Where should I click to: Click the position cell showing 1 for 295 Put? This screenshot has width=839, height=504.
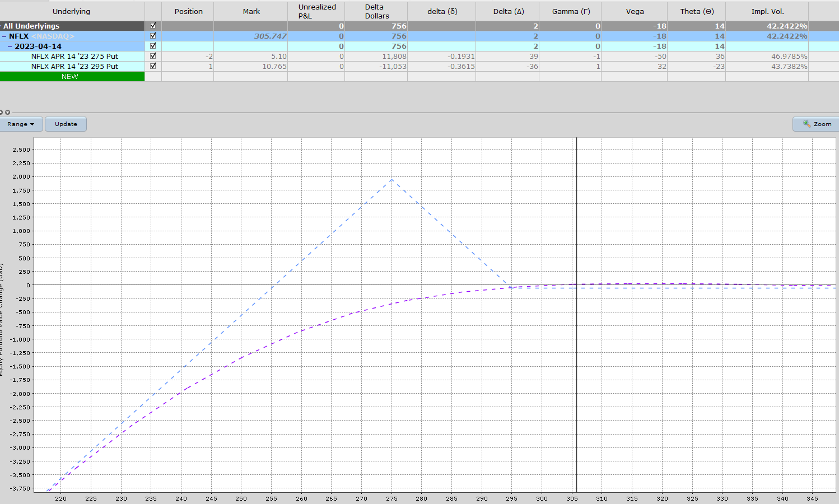[x=188, y=66]
